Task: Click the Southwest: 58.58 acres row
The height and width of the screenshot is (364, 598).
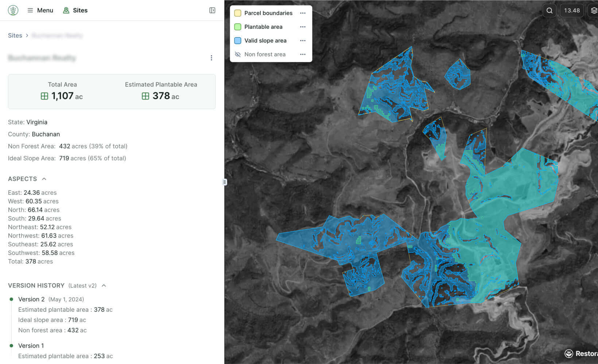Action: [x=41, y=253]
